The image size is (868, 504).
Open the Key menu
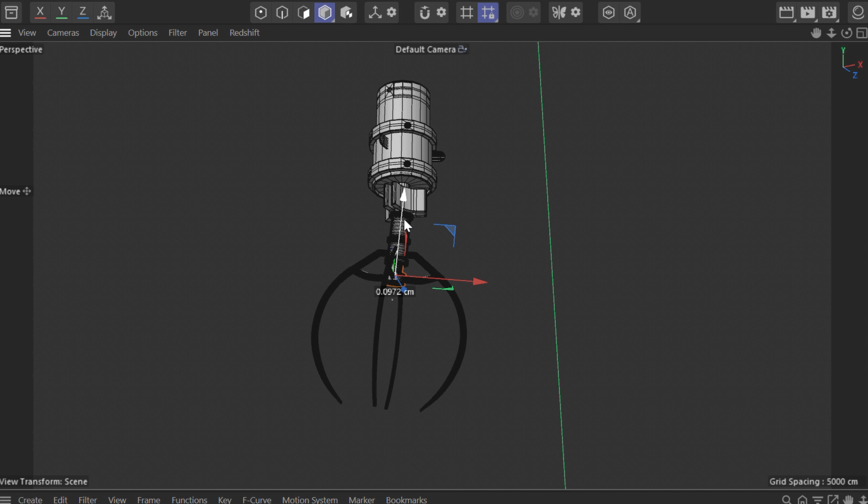pyautogui.click(x=225, y=500)
